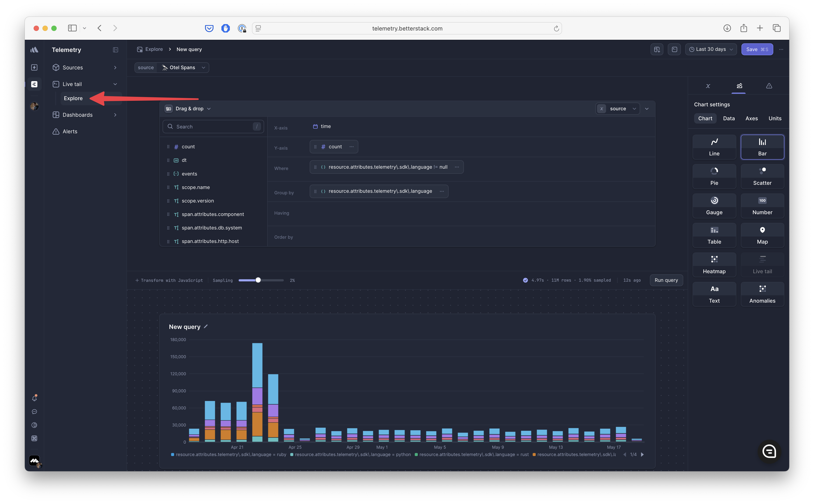Collapse the Telemetry sidebar panel

click(x=115, y=50)
